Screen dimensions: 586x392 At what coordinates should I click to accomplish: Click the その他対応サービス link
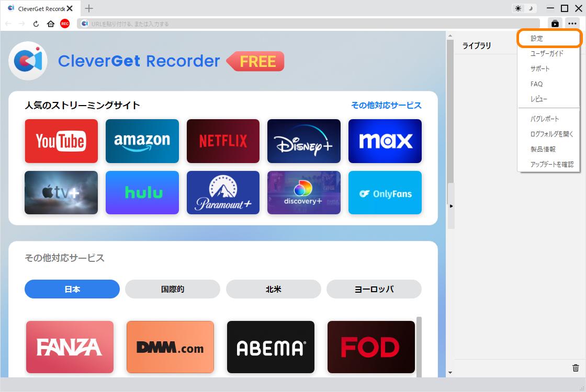[386, 105]
